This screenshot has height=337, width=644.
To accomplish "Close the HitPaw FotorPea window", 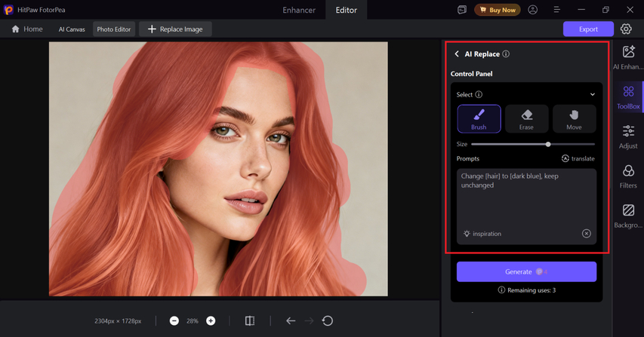I will click(630, 10).
